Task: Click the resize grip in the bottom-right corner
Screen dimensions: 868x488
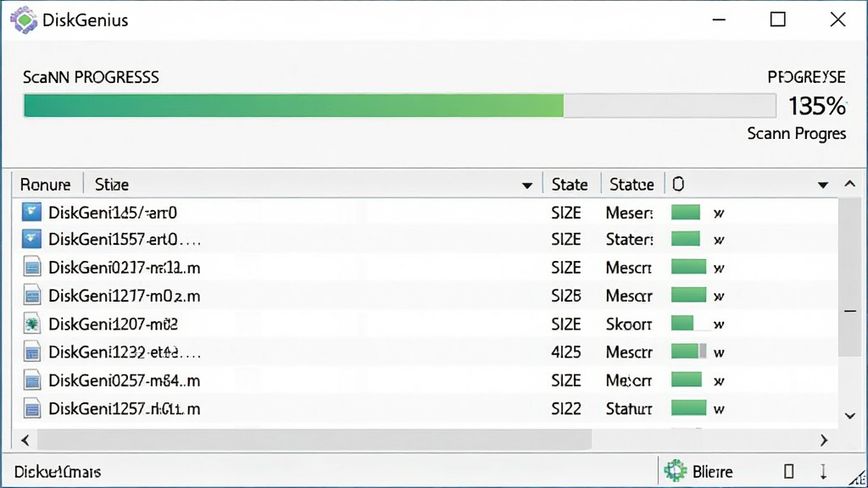Action: click(858, 478)
